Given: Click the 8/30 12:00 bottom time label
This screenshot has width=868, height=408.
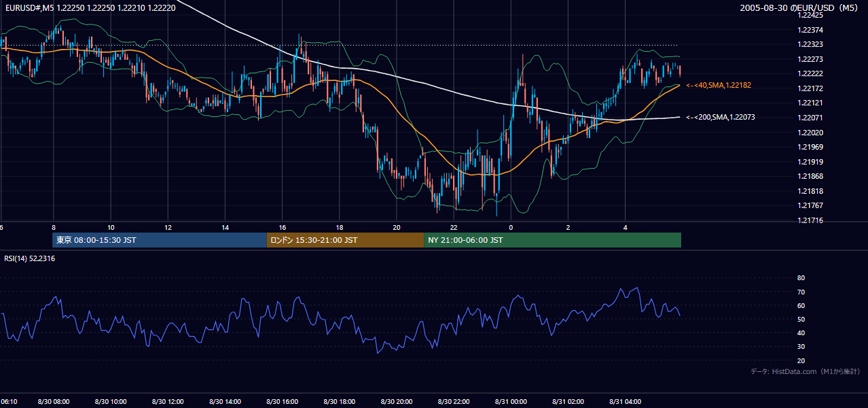Looking at the screenshot, I should coord(168,402).
